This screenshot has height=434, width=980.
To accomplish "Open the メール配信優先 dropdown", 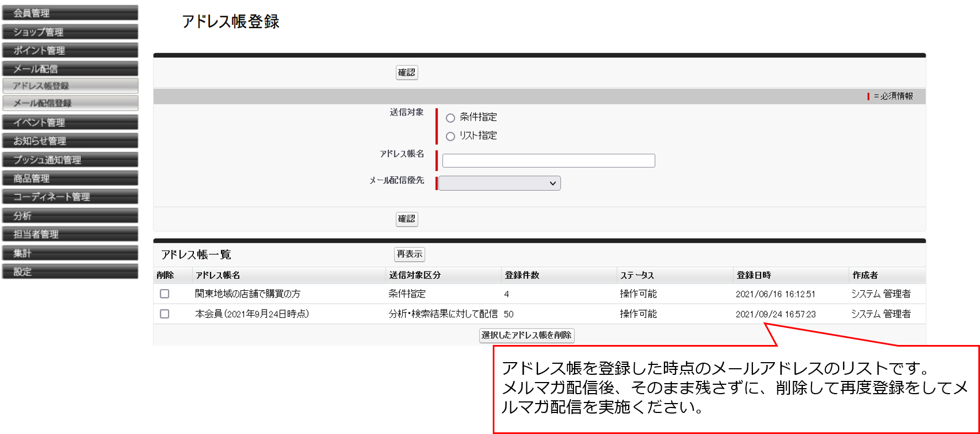I will [499, 183].
